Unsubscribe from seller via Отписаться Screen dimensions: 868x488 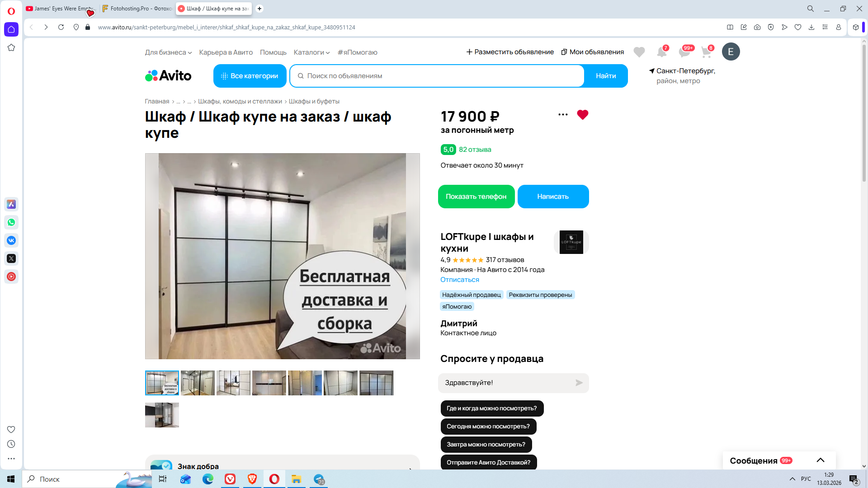click(x=459, y=280)
